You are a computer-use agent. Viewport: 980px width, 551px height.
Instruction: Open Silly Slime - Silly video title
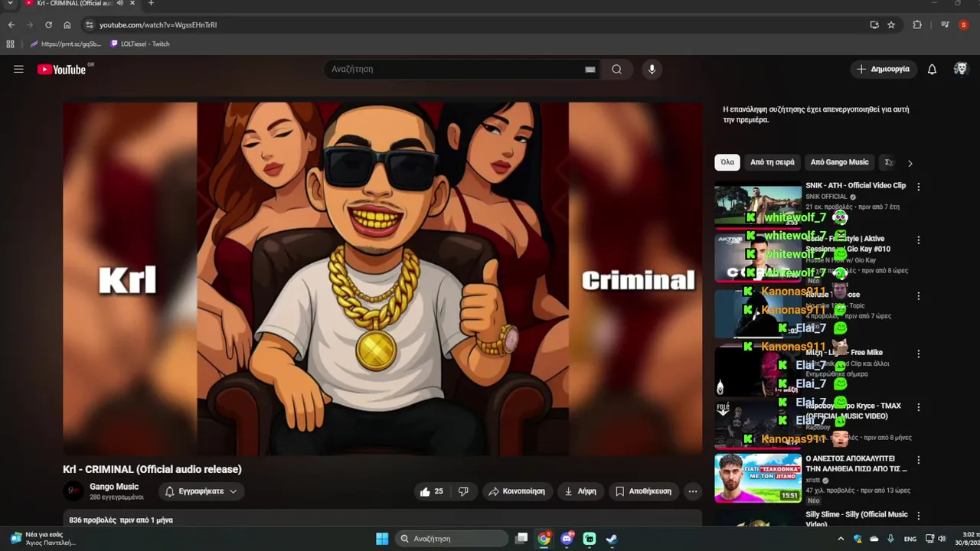856,519
